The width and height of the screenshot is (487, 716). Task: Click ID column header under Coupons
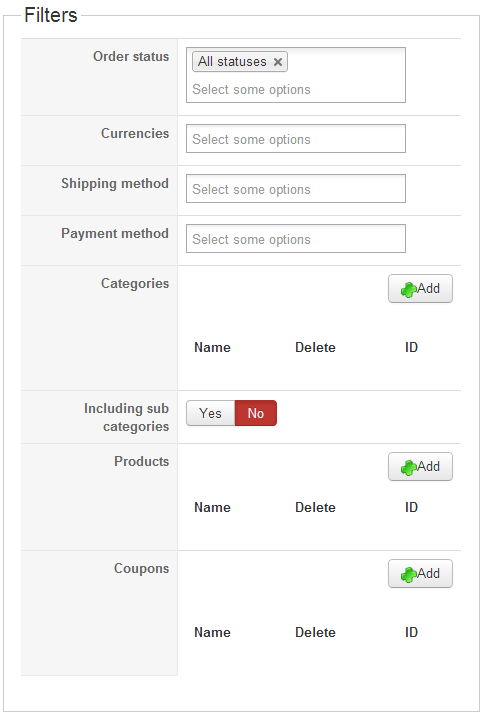click(x=411, y=632)
